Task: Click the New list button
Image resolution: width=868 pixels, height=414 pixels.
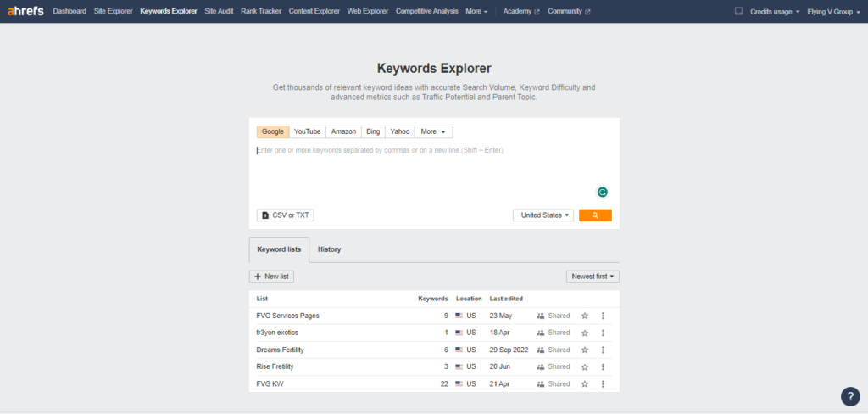Action: click(271, 277)
